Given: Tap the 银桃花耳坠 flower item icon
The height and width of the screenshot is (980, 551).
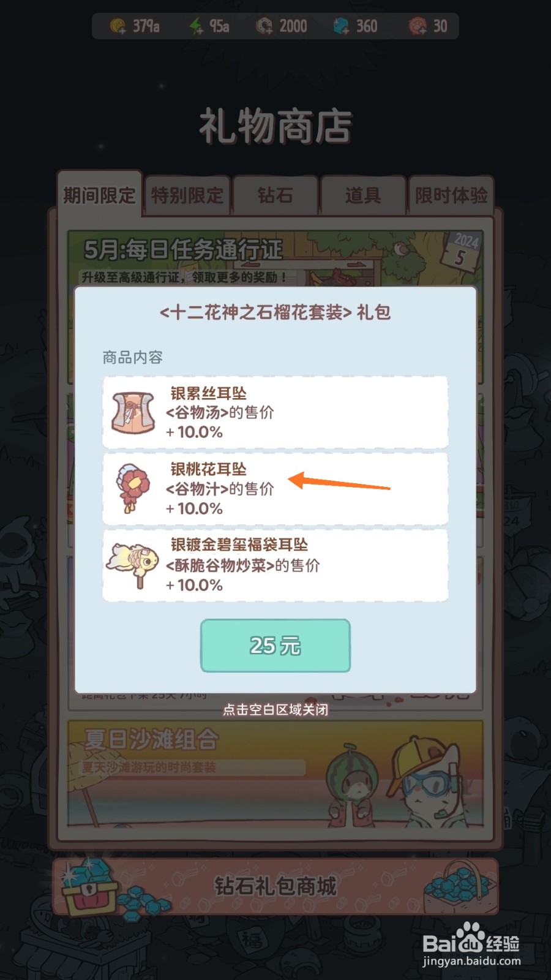Looking at the screenshot, I should (133, 488).
